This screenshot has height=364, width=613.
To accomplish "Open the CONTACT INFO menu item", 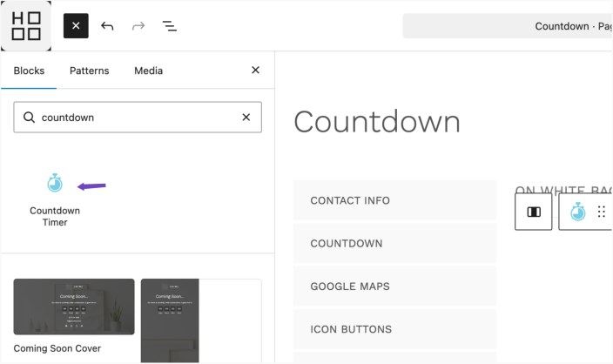I will [394, 200].
